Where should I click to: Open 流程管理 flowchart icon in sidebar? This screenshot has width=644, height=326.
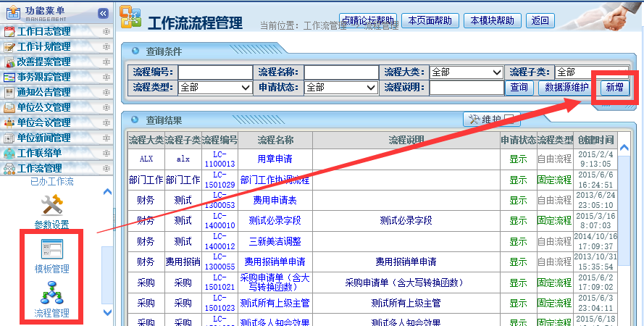tap(51, 295)
